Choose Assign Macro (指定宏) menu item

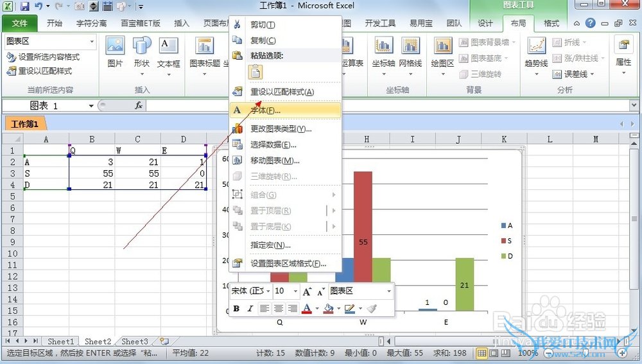point(286,245)
